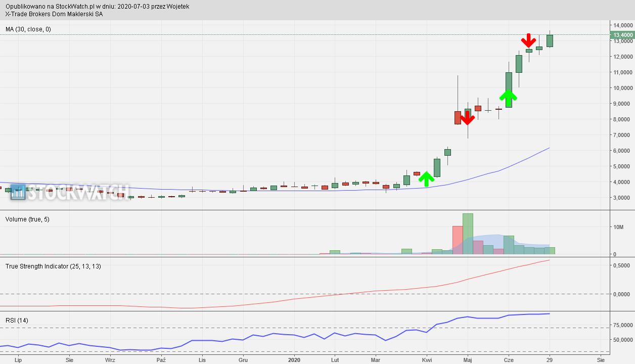Click the Lis month label on time axis
The height and width of the screenshot is (364, 635).
click(x=202, y=360)
